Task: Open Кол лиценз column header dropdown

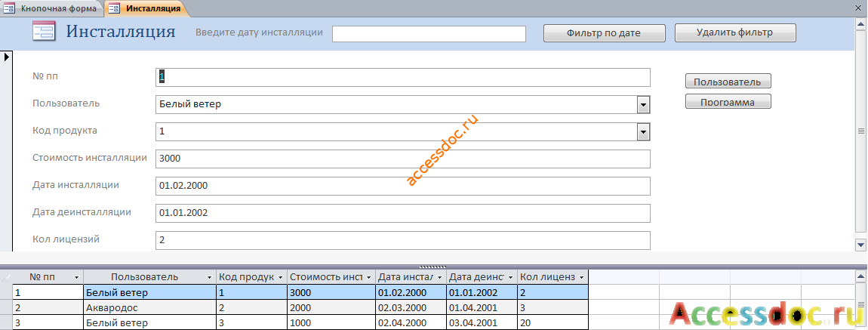Action: [581, 277]
